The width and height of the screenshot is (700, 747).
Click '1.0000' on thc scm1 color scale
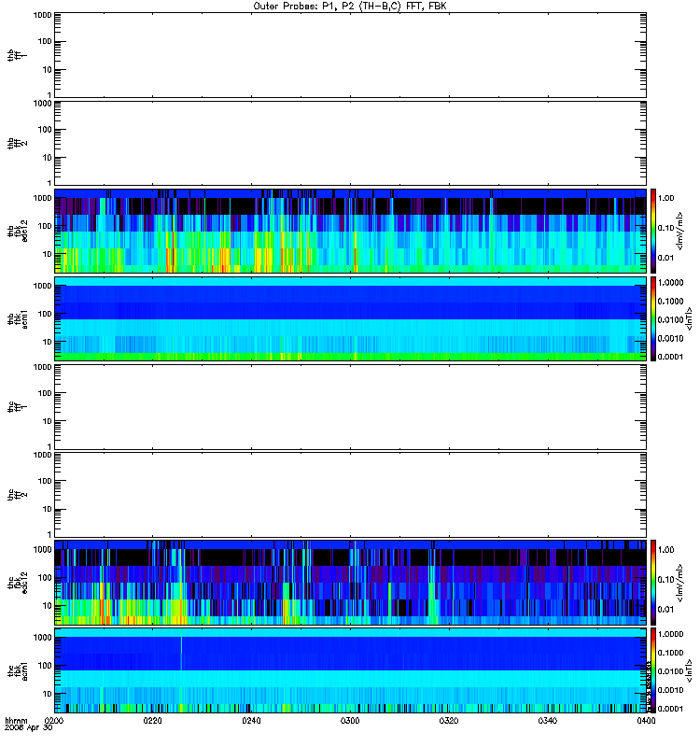pyautogui.click(x=670, y=634)
